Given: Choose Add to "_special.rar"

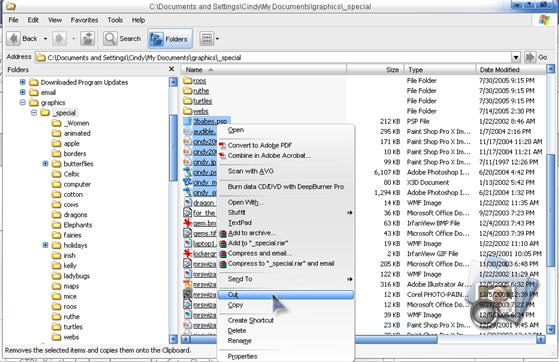Looking at the screenshot, I should (258, 243).
